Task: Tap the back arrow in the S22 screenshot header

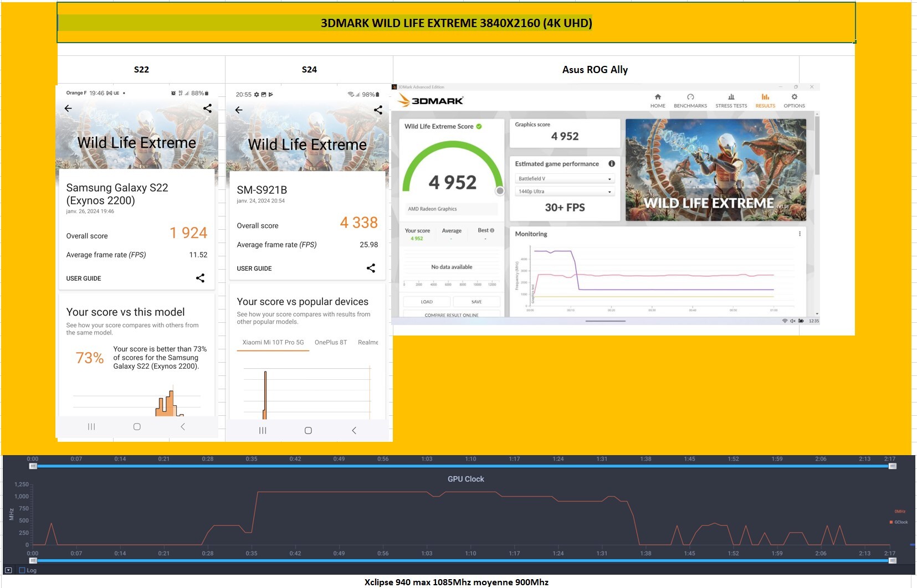Action: 68,109
